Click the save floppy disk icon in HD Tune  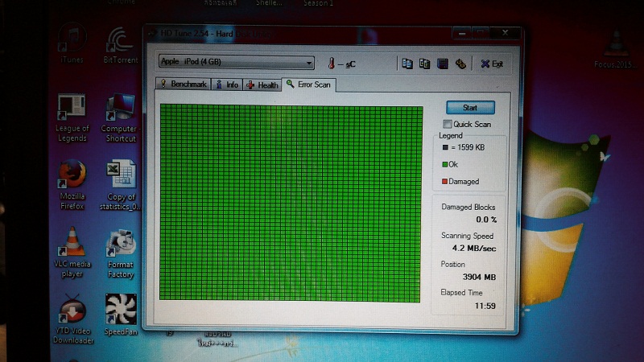442,64
